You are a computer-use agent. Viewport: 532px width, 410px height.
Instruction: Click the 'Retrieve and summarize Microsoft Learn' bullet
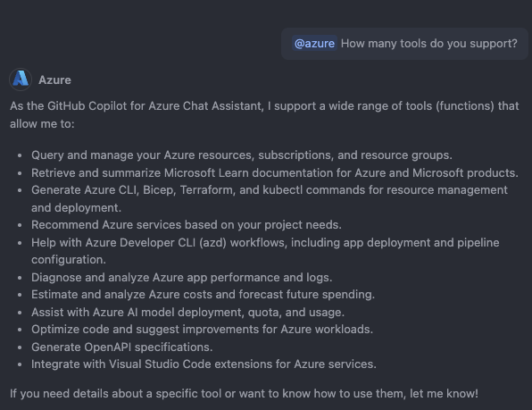pos(275,172)
